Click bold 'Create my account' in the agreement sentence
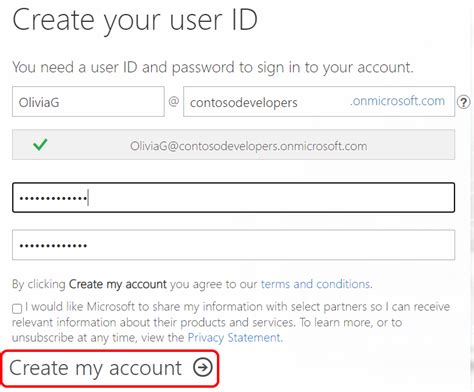The image size is (474, 392). (x=118, y=284)
